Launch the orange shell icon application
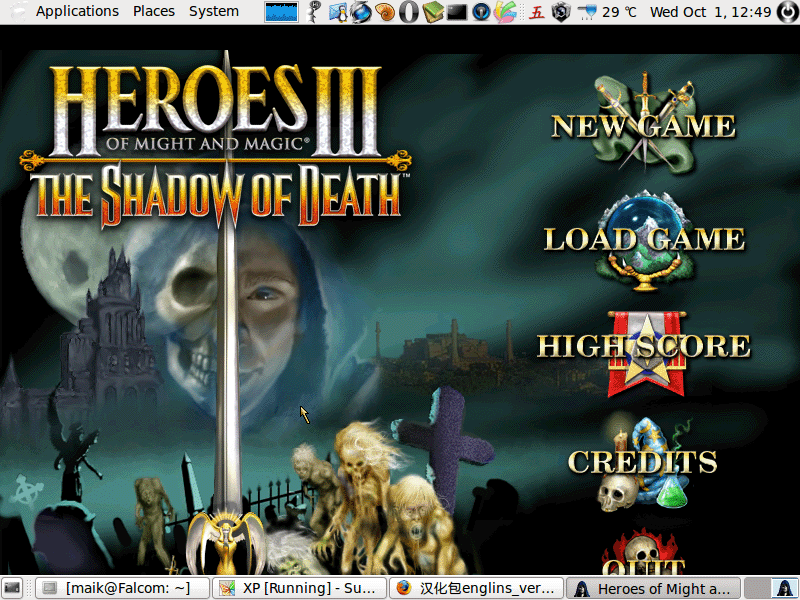Viewport: 800px width, 600px height. pyautogui.click(x=385, y=12)
